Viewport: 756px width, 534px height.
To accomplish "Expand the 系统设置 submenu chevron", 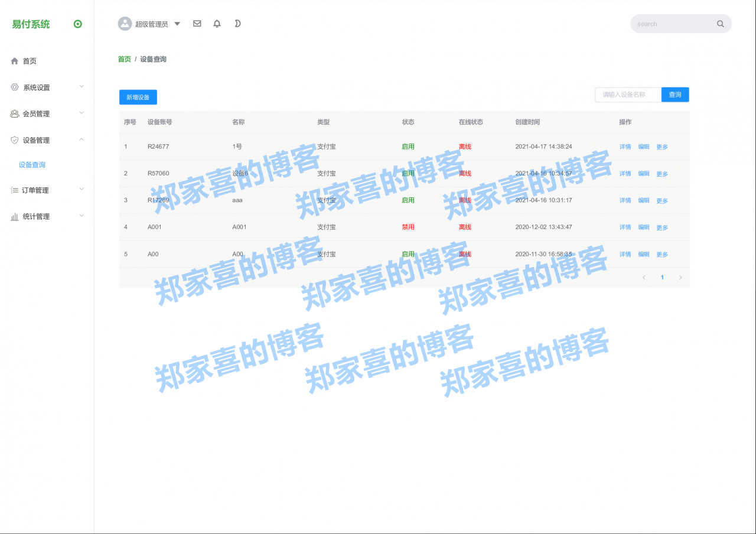I will click(x=82, y=86).
